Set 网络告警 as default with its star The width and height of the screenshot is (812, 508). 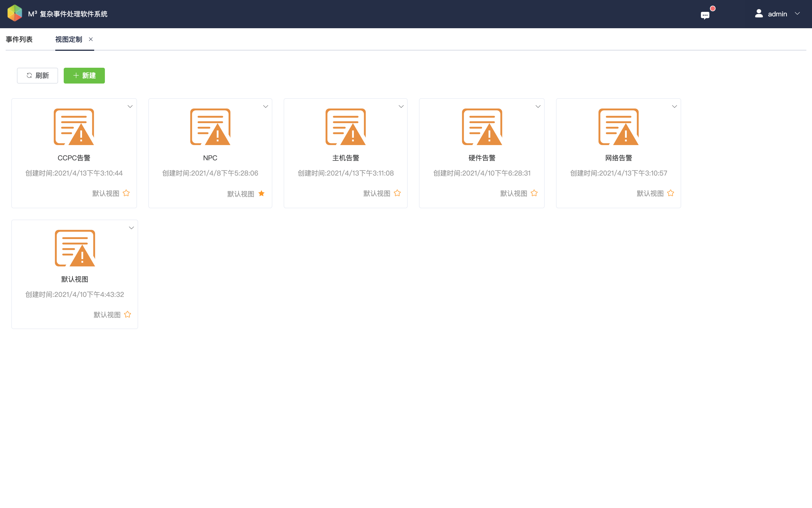(670, 193)
